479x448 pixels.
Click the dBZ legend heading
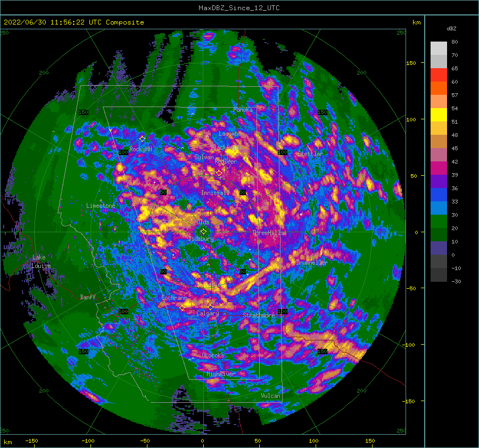point(451,29)
